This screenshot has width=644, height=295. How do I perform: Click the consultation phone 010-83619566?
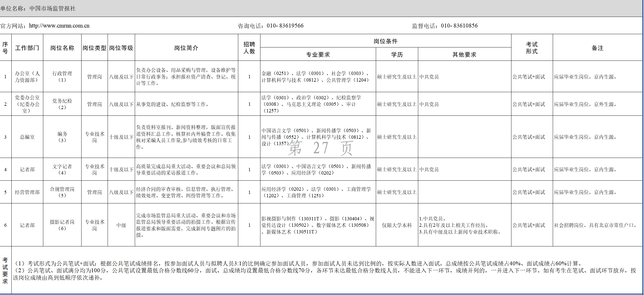click(285, 26)
